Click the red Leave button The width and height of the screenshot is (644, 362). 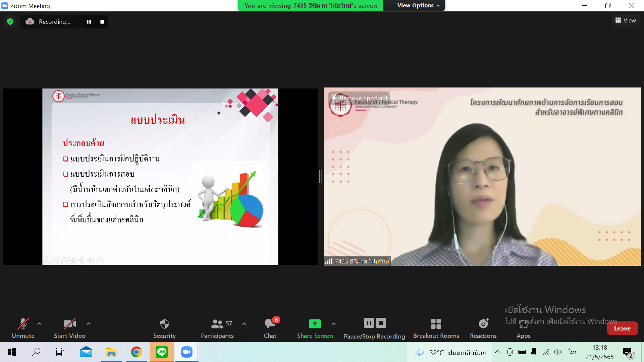(x=622, y=328)
